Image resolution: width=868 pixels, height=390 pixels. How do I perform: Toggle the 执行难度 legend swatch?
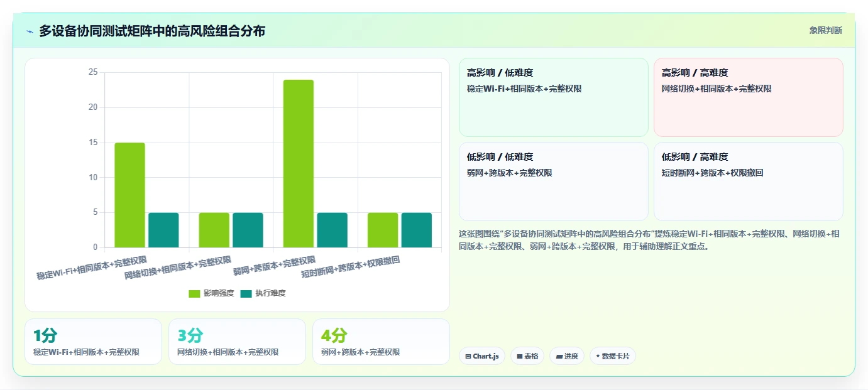click(x=246, y=293)
